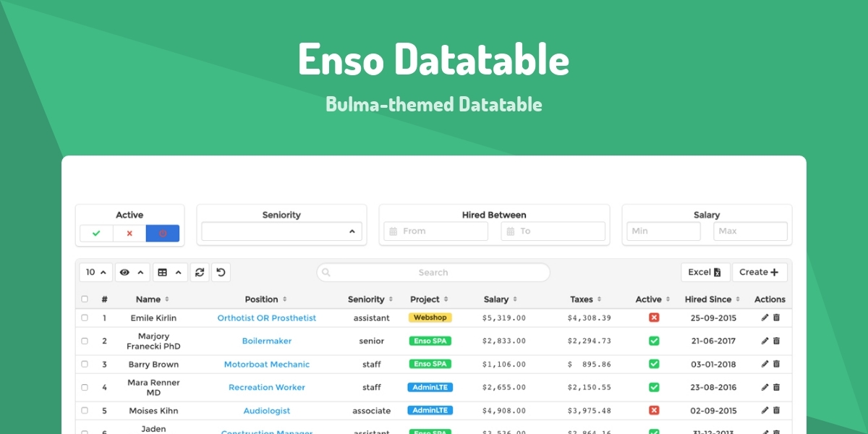Filter Active by green checkmark option

[96, 234]
